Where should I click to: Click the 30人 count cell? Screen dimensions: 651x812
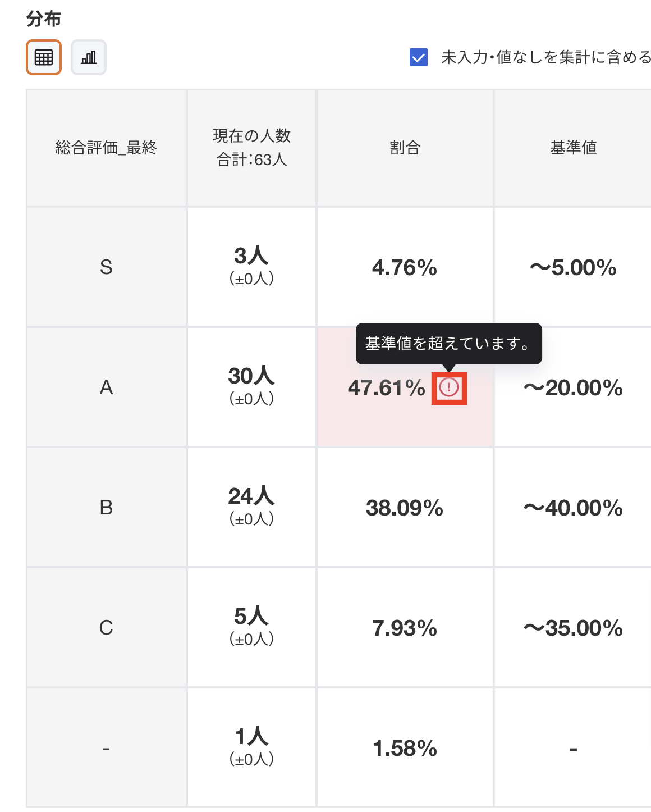pos(251,376)
